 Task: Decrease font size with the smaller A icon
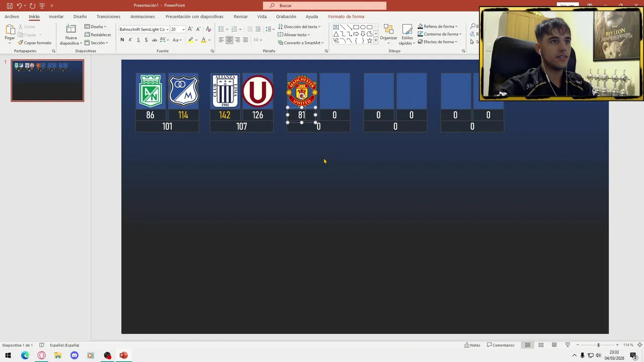[198, 29]
